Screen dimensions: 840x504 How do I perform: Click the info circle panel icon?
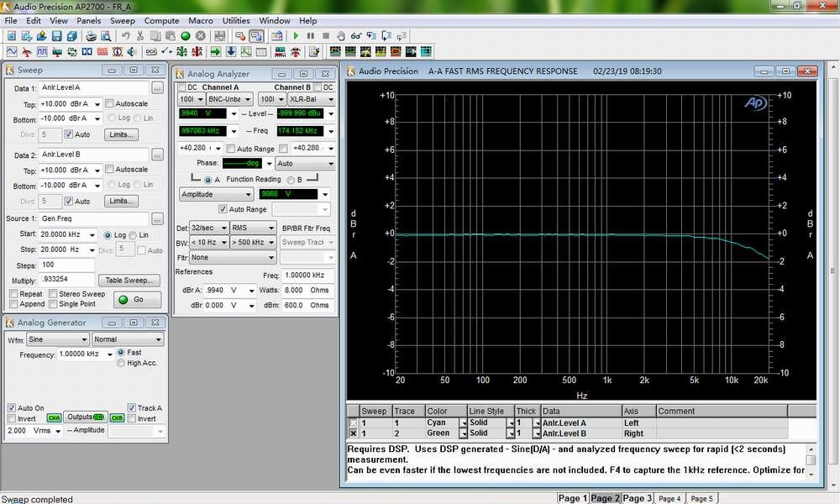coord(118,52)
